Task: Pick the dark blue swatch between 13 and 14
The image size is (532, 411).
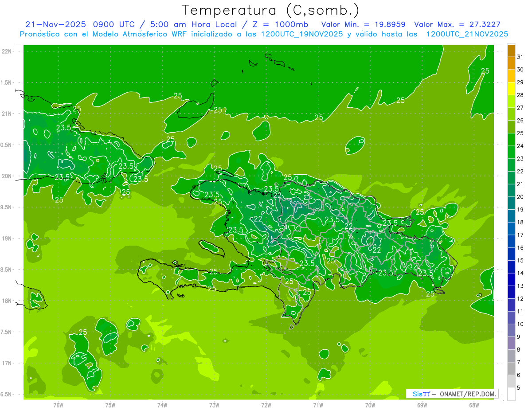Action: click(511, 279)
